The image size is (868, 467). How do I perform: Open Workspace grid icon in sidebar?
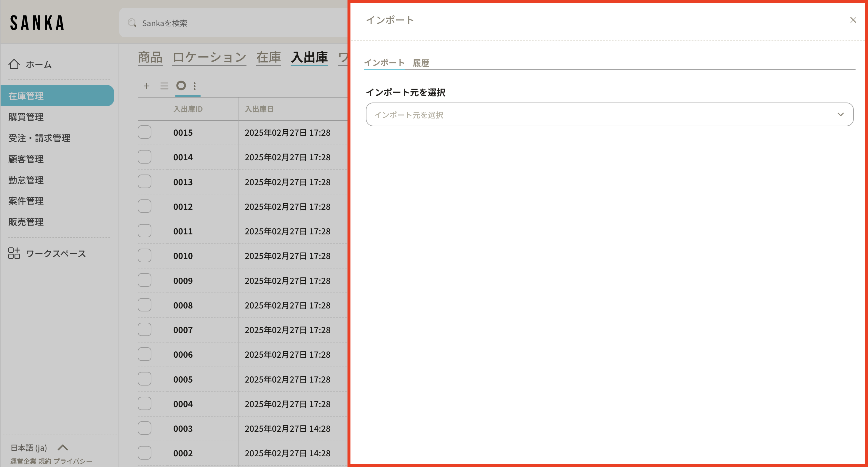point(14,253)
